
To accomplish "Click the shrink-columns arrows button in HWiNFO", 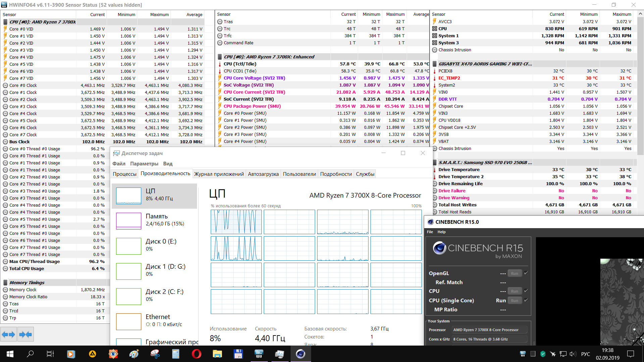I will click(26, 334).
